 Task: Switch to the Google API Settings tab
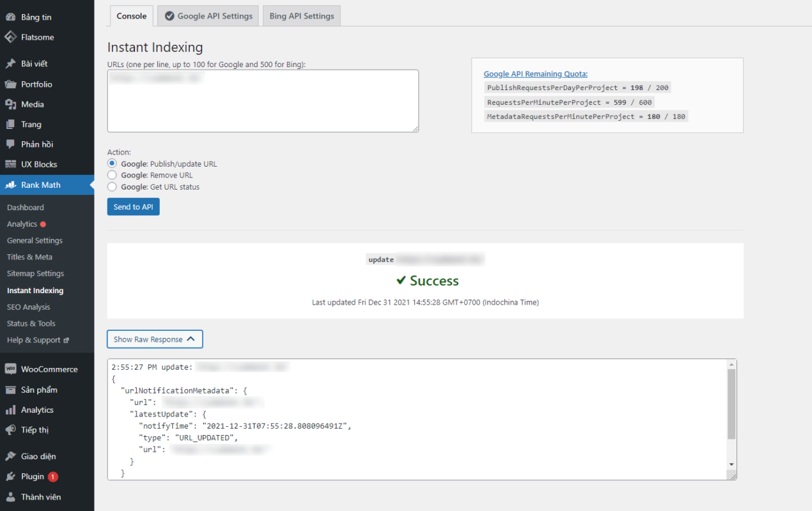[x=208, y=16]
